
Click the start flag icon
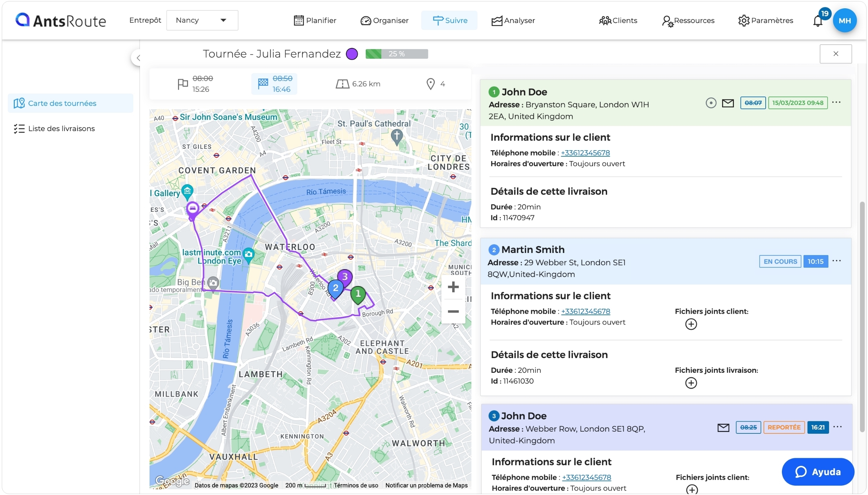[183, 84]
